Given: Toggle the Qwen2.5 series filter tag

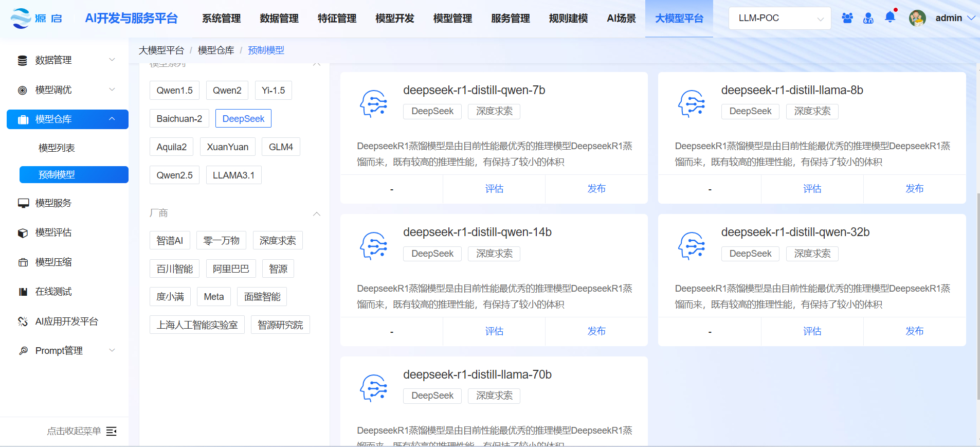Looking at the screenshot, I should (x=174, y=175).
